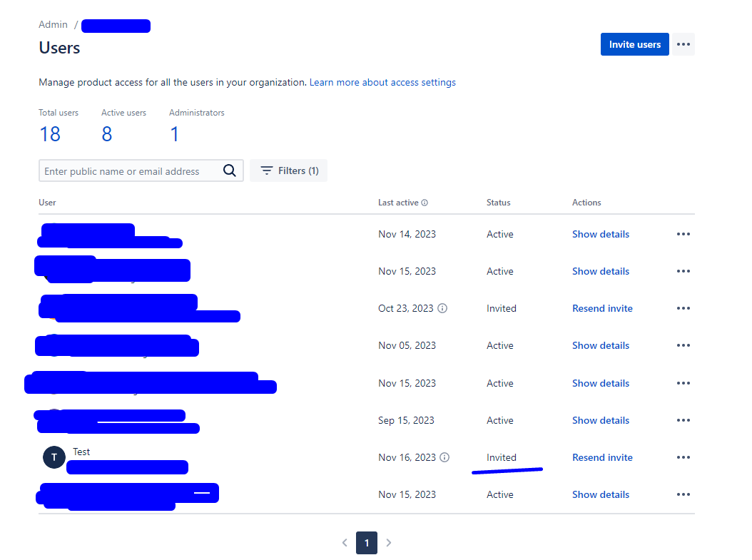Click the Status column header
Screen dimensions: 752x560
click(498, 203)
